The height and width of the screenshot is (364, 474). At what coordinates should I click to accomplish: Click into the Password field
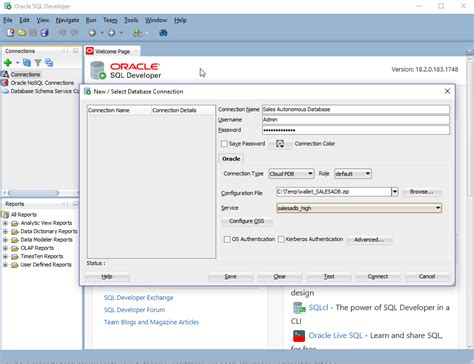(356, 130)
